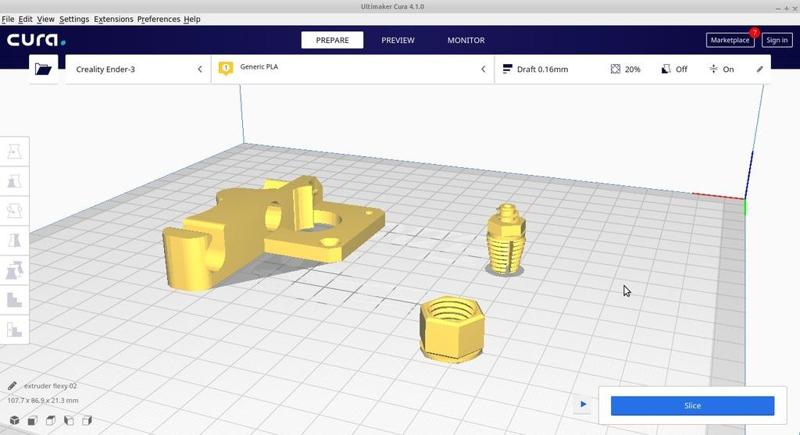Image resolution: width=800 pixels, height=435 pixels.
Task: Select the extruder bracket model
Action: pyautogui.click(x=245, y=229)
